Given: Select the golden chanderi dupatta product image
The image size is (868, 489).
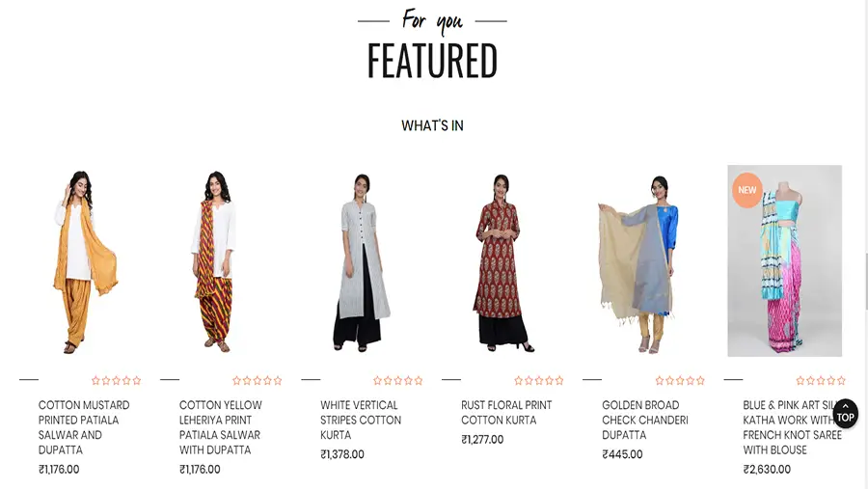Looking at the screenshot, I should pyautogui.click(x=644, y=260).
